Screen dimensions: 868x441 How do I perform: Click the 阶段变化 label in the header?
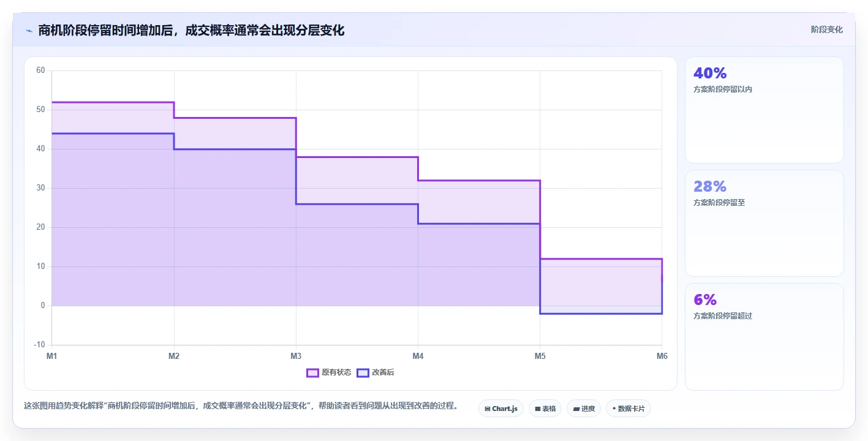click(827, 30)
